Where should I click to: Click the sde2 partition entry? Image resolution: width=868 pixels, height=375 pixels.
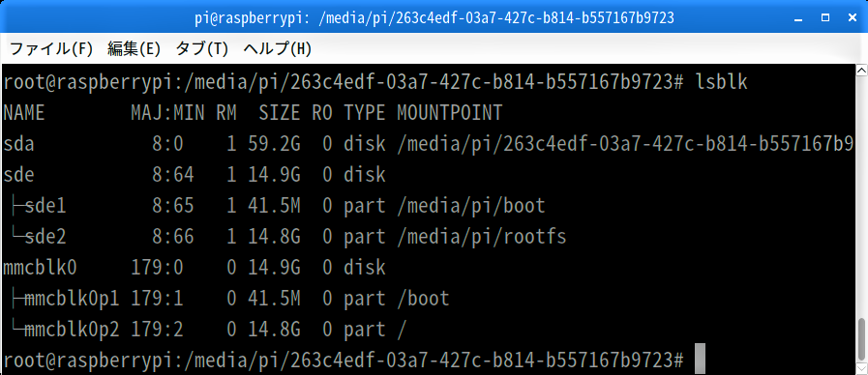[x=45, y=237]
